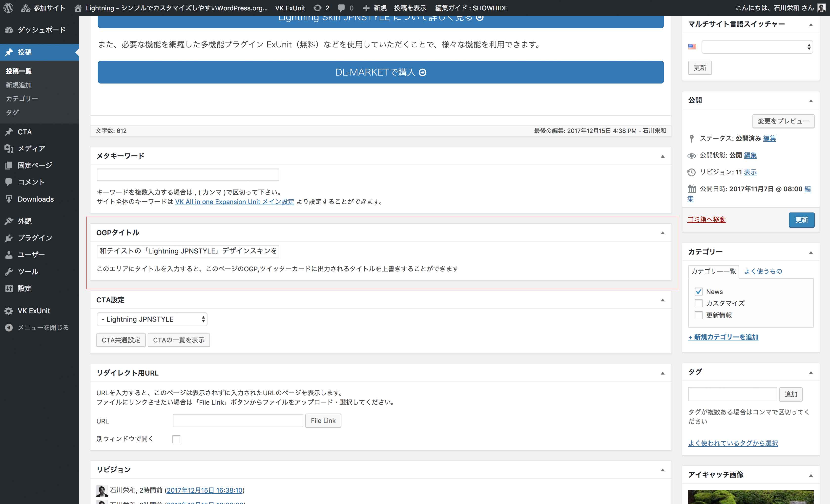This screenshot has width=830, height=504.
Task: Switch to the よく使うもの category tab
Action: click(763, 271)
